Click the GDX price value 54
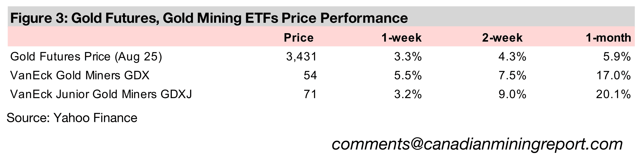644x160 pixels. (x=310, y=76)
